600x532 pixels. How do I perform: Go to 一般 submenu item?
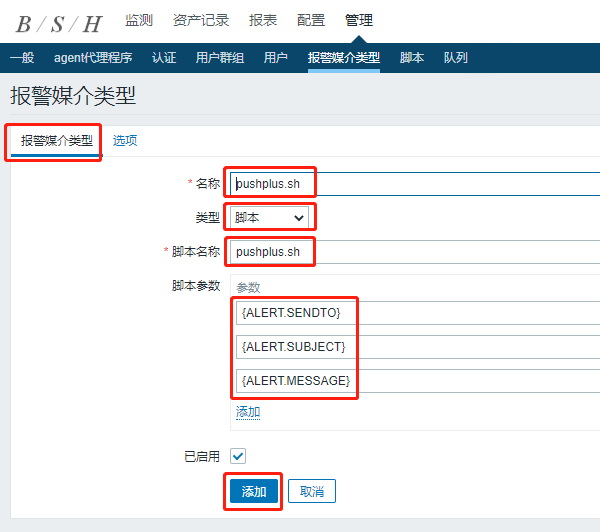22,58
